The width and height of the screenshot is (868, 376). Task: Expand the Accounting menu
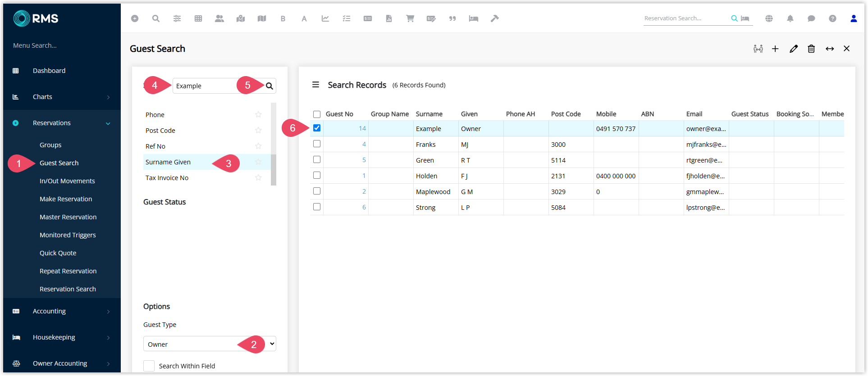(62, 311)
